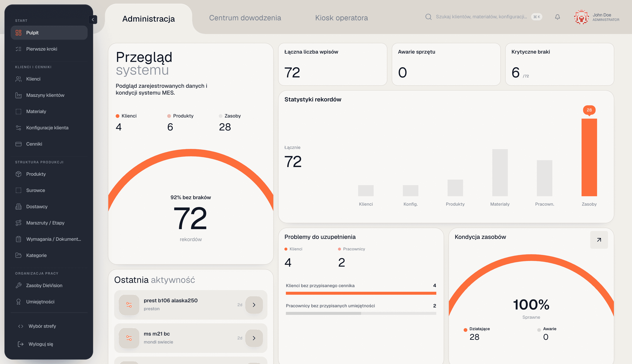The image size is (632, 364).
Task: Click the search field Szukaj klientów, materiałów
Action: click(x=481, y=17)
